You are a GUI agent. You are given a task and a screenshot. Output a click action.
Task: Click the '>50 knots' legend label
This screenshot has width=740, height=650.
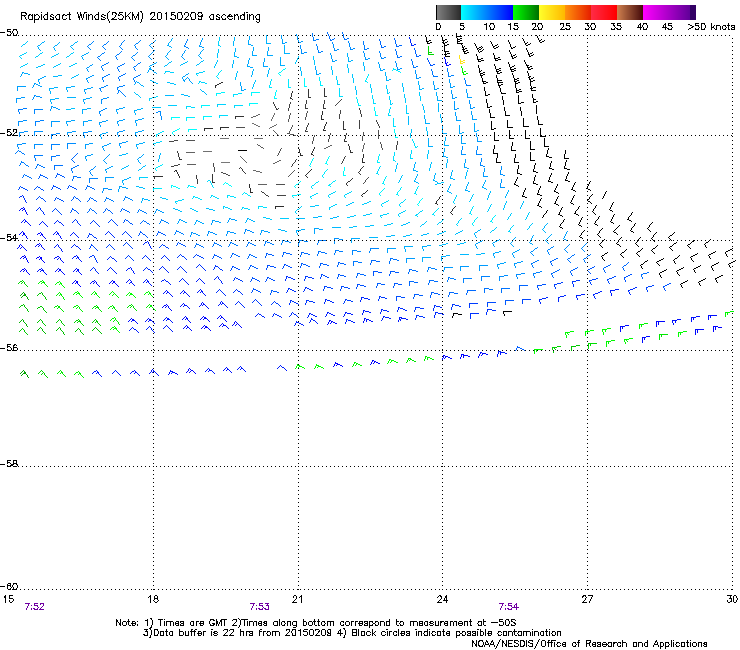711,27
